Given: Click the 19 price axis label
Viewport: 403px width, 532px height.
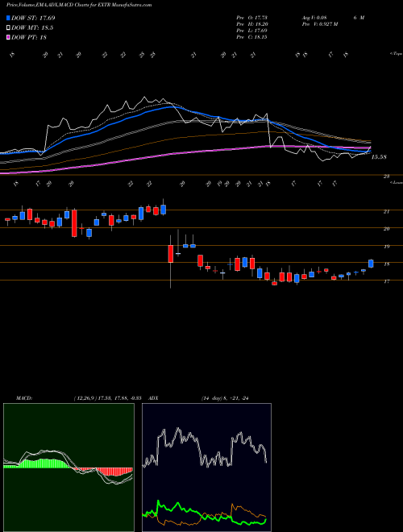Looking at the screenshot, I should click(x=386, y=247).
